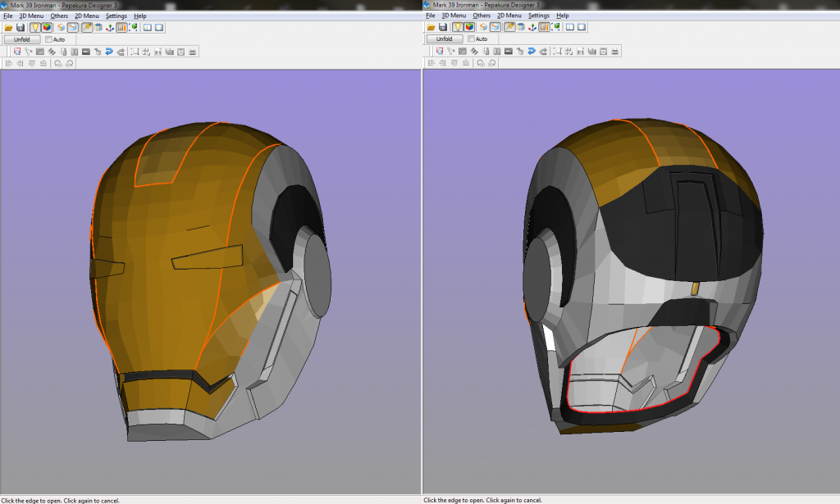Toggle the multicolored cube icon in left window
Viewport: 840px width, 504px height.
tap(47, 27)
